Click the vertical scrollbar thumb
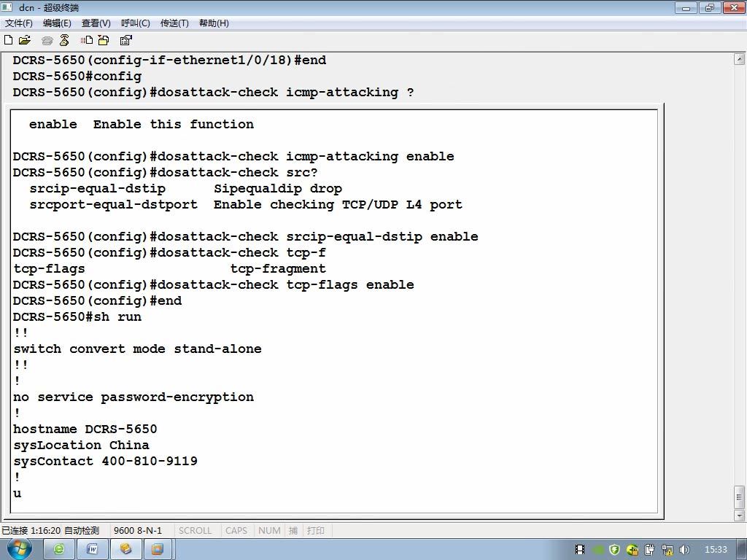747x560 pixels. coord(739,497)
